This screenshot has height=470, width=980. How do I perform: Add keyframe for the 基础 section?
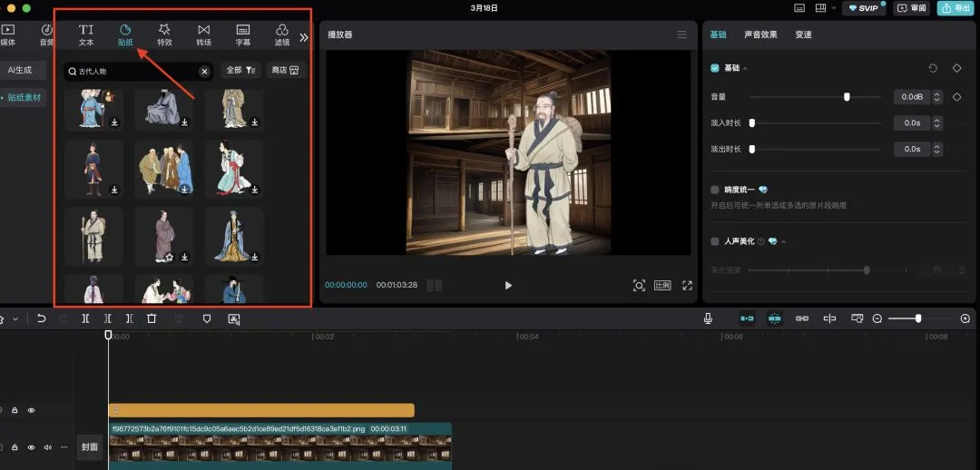point(956,68)
